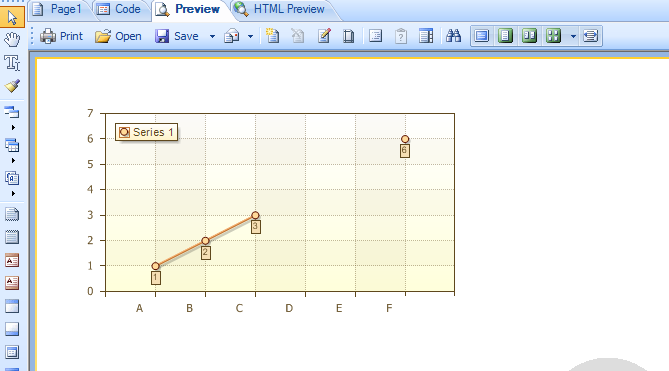The height and width of the screenshot is (371, 669).
Task: Expand the send email dropdown arrow
Action: coord(250,37)
